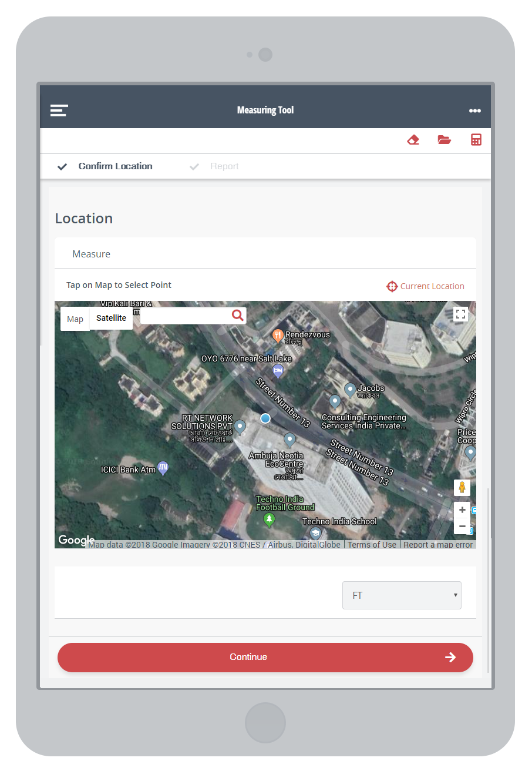The image size is (532, 771).
Task: Click the Measuring Tool title text
Action: click(x=265, y=110)
